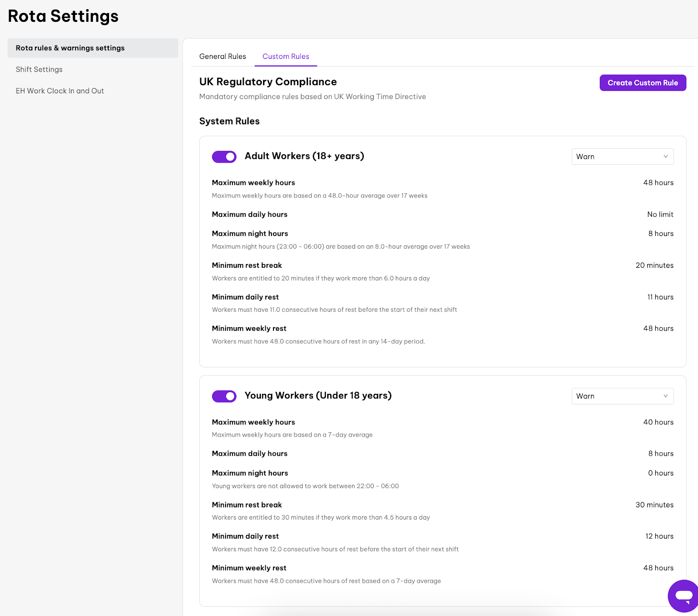Disable the Adult Workers rule toggle

tap(224, 157)
